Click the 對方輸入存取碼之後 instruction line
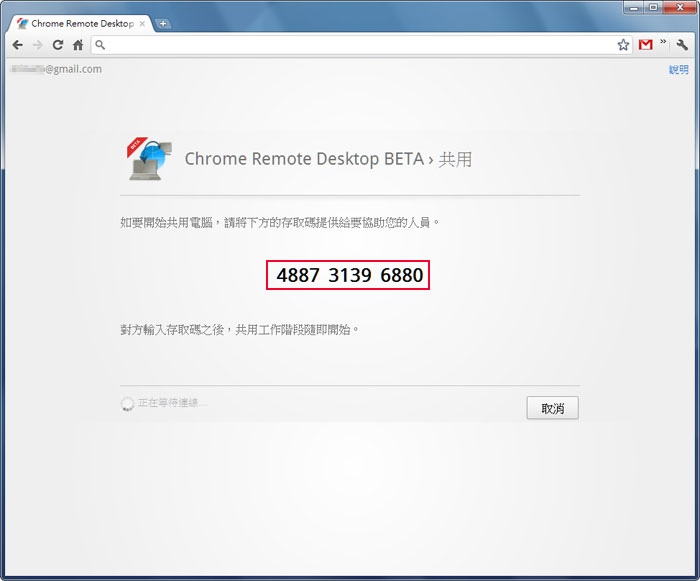700x581 pixels. pyautogui.click(x=240, y=330)
